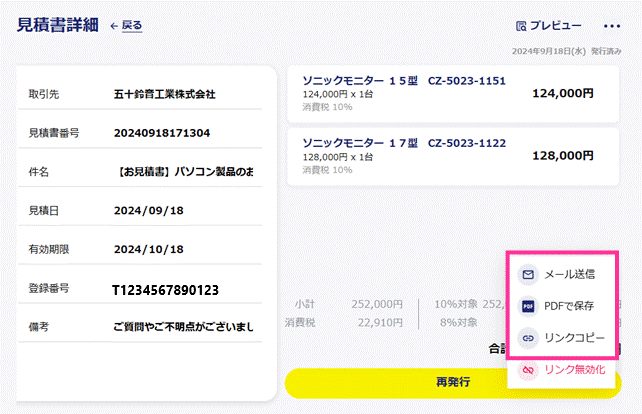This screenshot has width=642, height=414.
Task: Click the 10%対象 tax breakdown label
Action: [x=456, y=304]
